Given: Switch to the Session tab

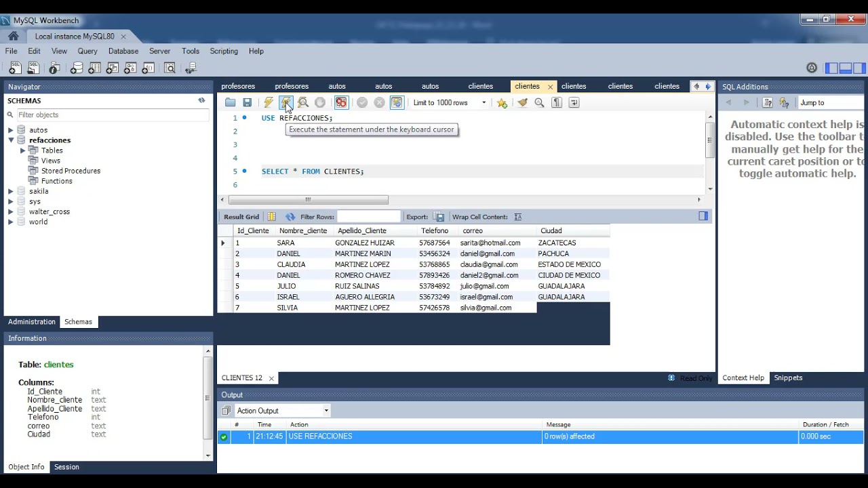Looking at the screenshot, I should (x=66, y=467).
